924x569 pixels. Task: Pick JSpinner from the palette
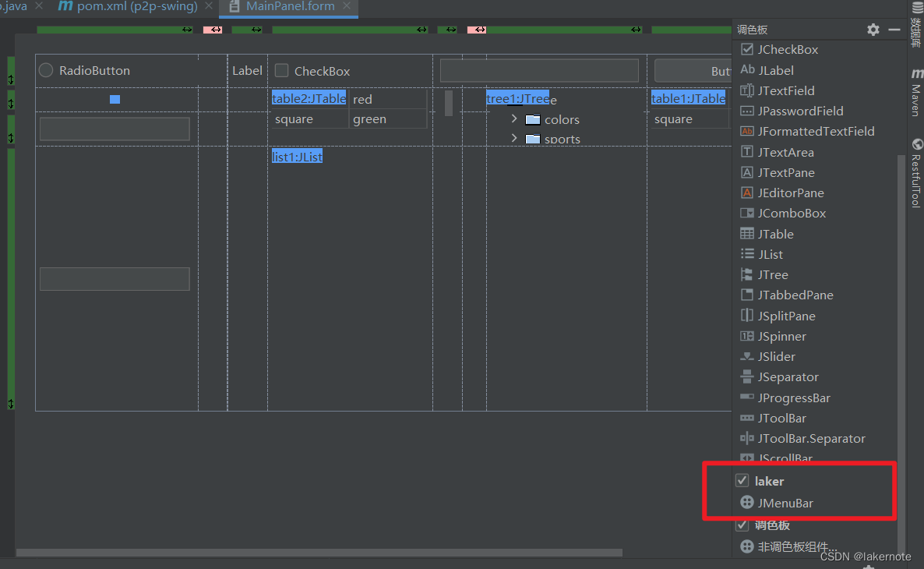(781, 336)
